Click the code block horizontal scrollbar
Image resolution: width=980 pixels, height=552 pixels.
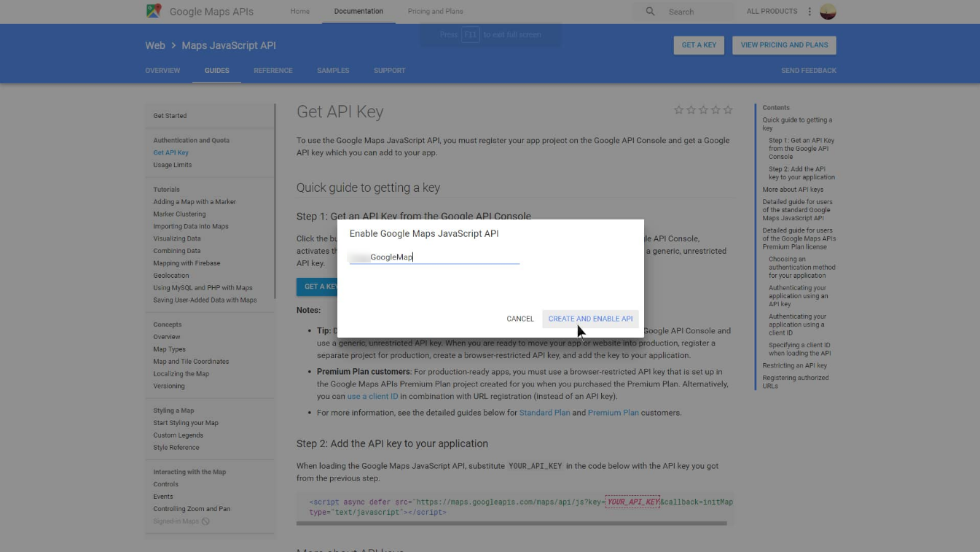tap(511, 523)
